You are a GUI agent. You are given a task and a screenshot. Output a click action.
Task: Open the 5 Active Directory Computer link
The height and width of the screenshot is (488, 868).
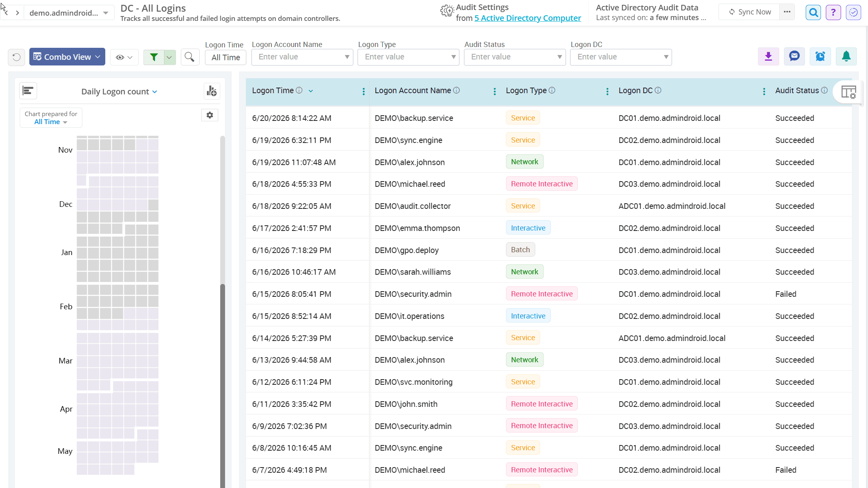point(528,18)
